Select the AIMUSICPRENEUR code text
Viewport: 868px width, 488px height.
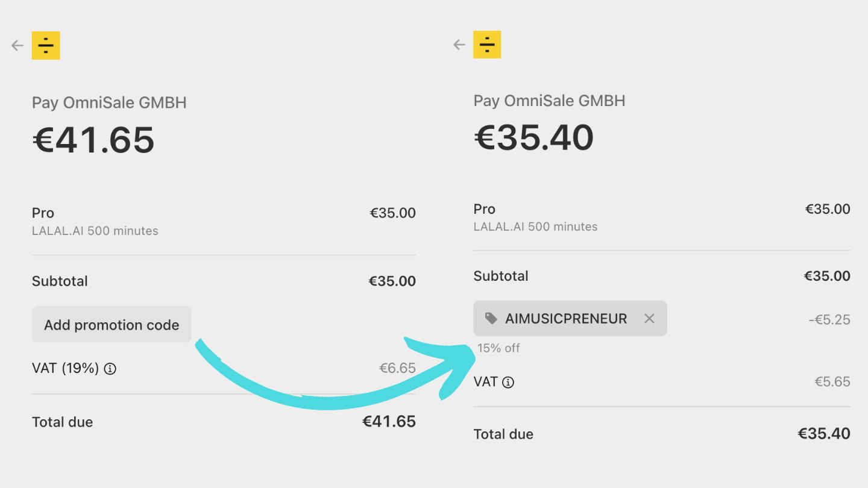(x=566, y=318)
